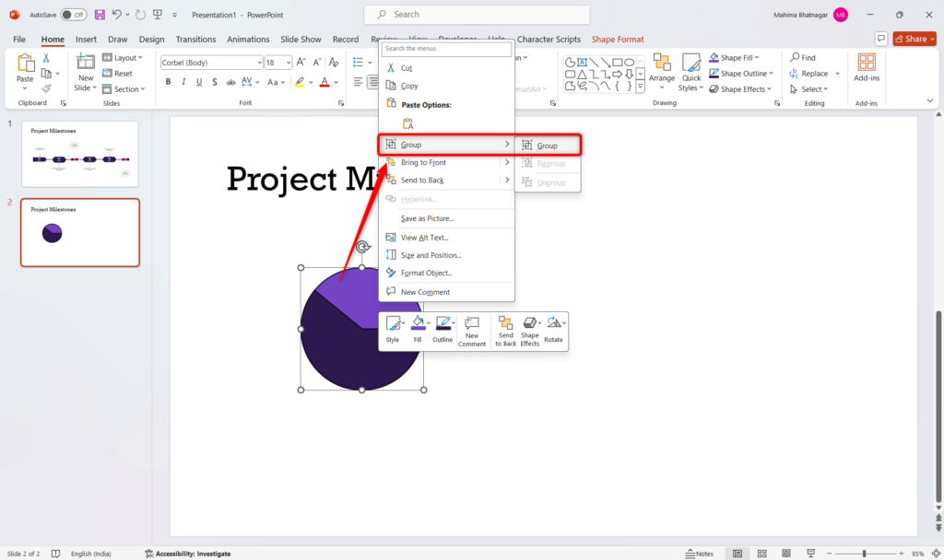
Task: Open the Transitions ribbon tab
Action: click(x=195, y=40)
